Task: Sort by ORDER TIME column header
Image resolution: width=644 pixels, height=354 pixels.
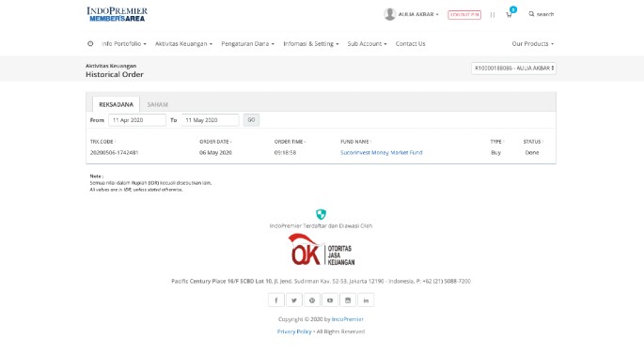Action: [x=290, y=142]
